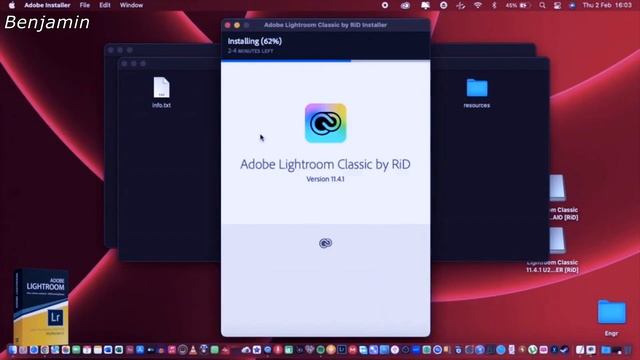This screenshot has width=640, height=360.
Task: Click the small Creative Cloud spinner icon
Action: click(x=325, y=243)
